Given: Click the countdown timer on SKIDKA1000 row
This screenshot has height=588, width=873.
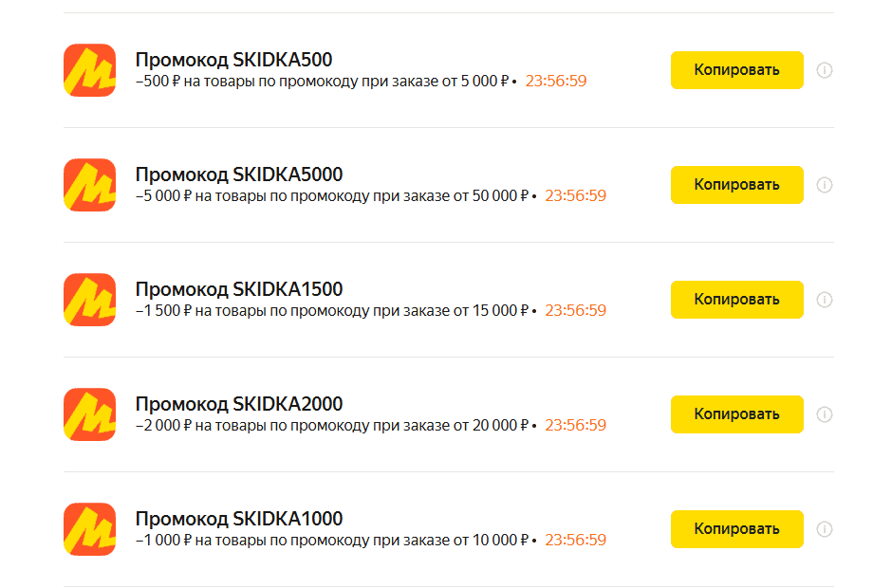Looking at the screenshot, I should 575,541.
